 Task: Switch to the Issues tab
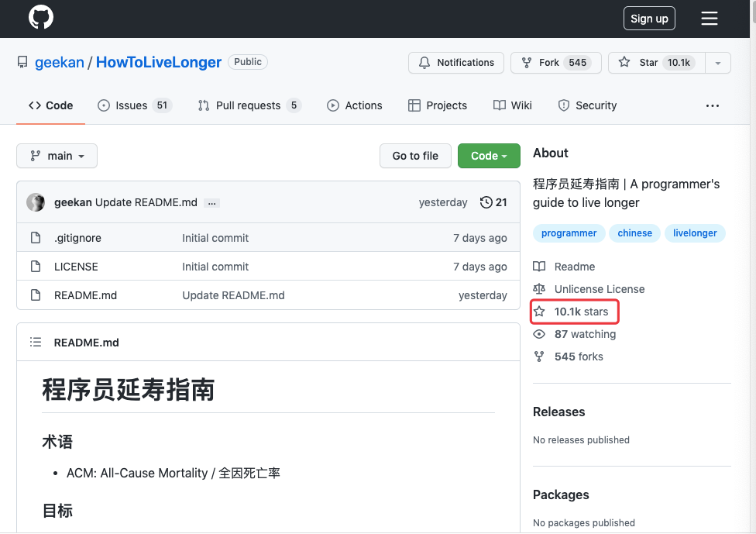coord(135,105)
